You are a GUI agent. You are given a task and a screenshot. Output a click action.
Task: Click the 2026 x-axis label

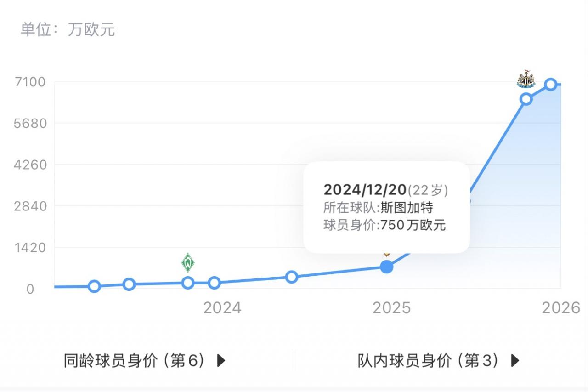coord(561,308)
